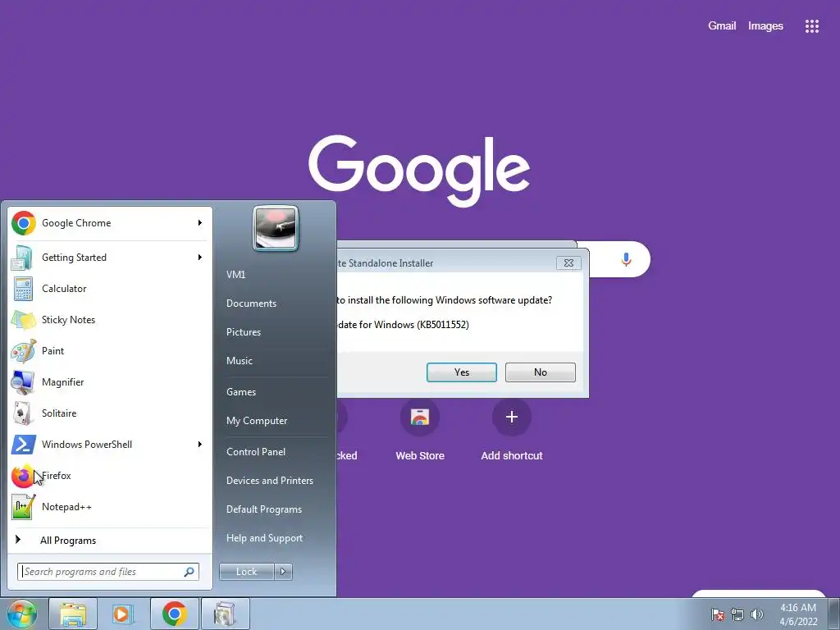Click No in the installer dialog
The image size is (840, 630).
click(x=540, y=372)
